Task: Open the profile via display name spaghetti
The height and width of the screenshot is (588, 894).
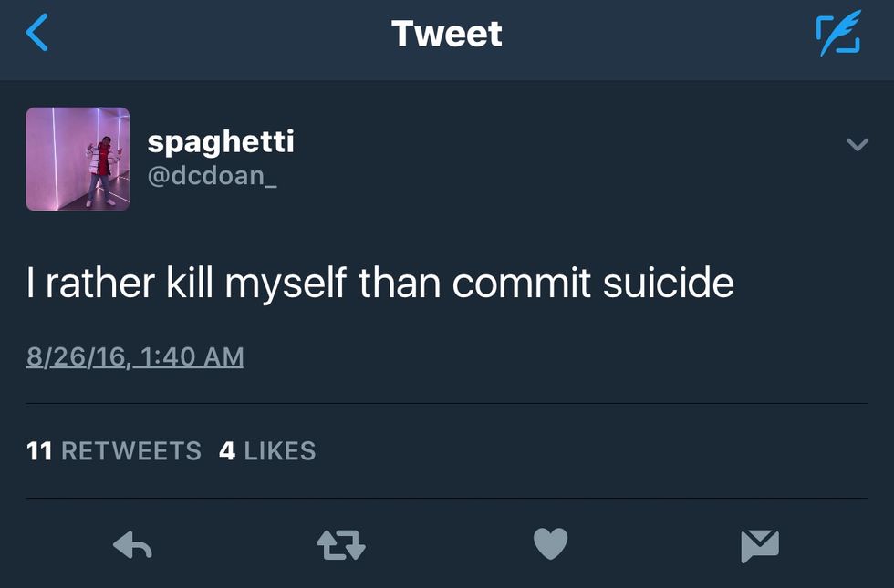Action: point(220,141)
